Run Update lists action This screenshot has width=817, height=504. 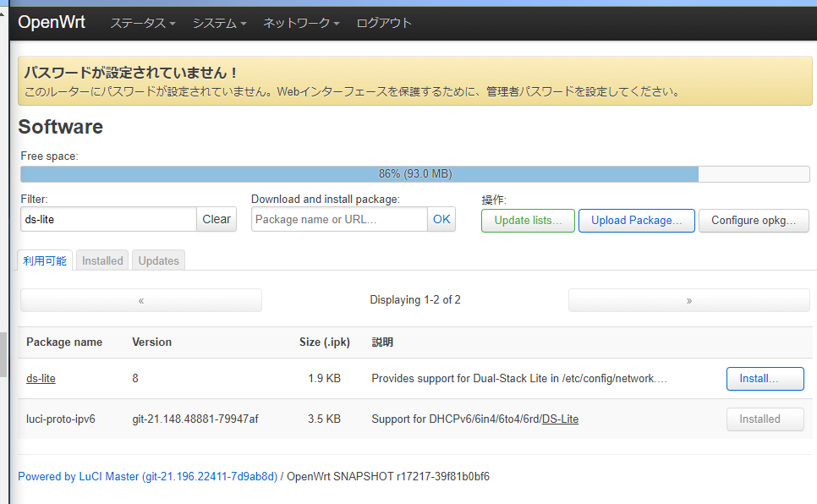(528, 221)
